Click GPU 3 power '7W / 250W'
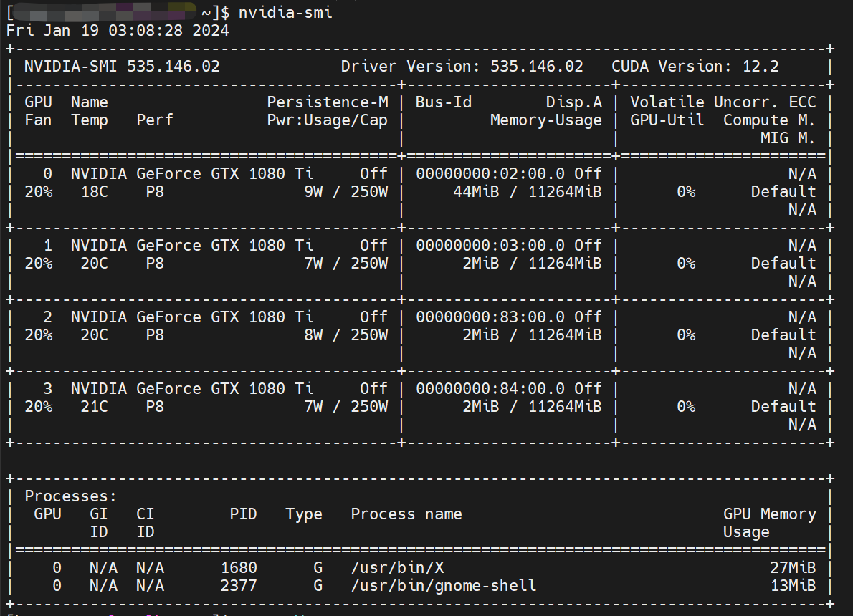853x616 pixels. point(346,407)
